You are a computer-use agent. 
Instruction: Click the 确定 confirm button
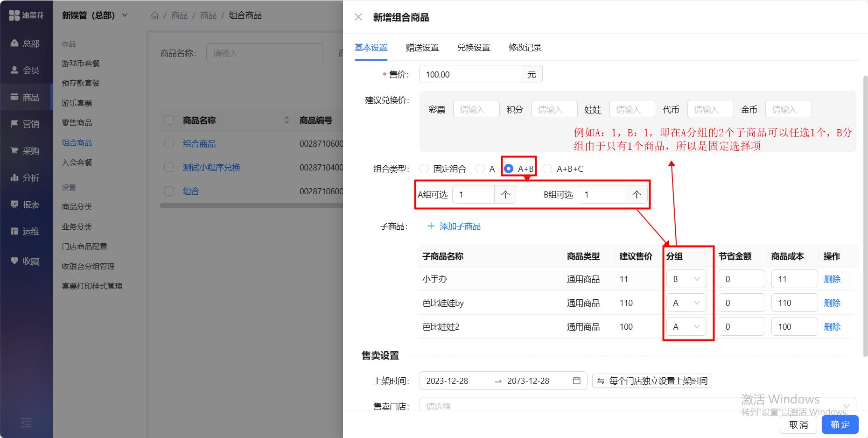pos(840,424)
